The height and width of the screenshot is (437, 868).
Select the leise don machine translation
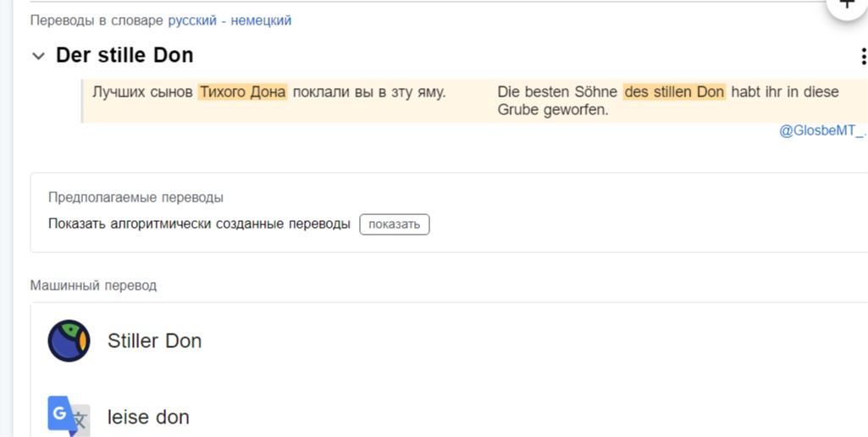(148, 417)
